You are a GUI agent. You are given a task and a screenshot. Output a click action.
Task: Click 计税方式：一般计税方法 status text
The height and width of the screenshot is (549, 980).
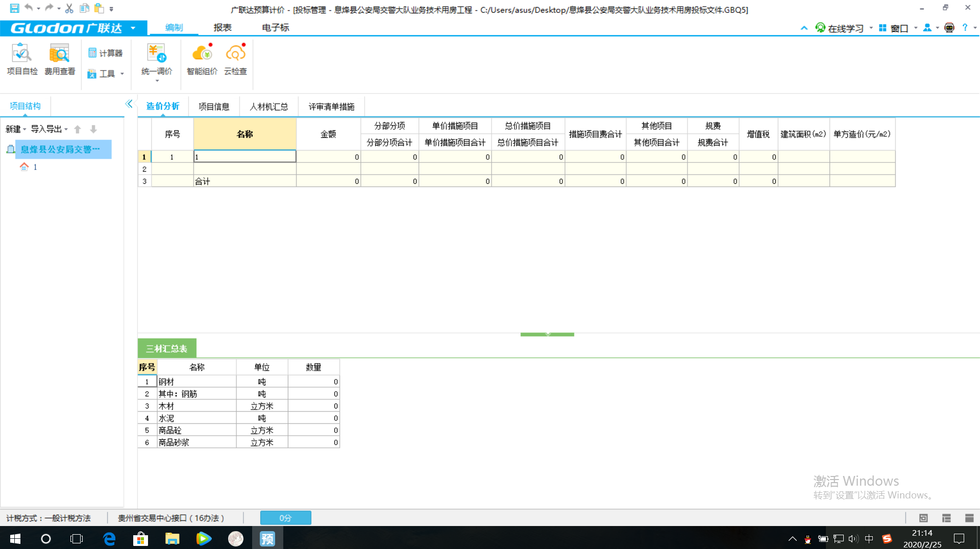coord(48,518)
